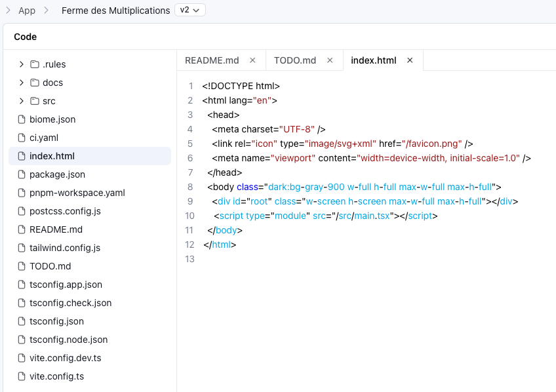Close the TODO.md tab

click(330, 60)
